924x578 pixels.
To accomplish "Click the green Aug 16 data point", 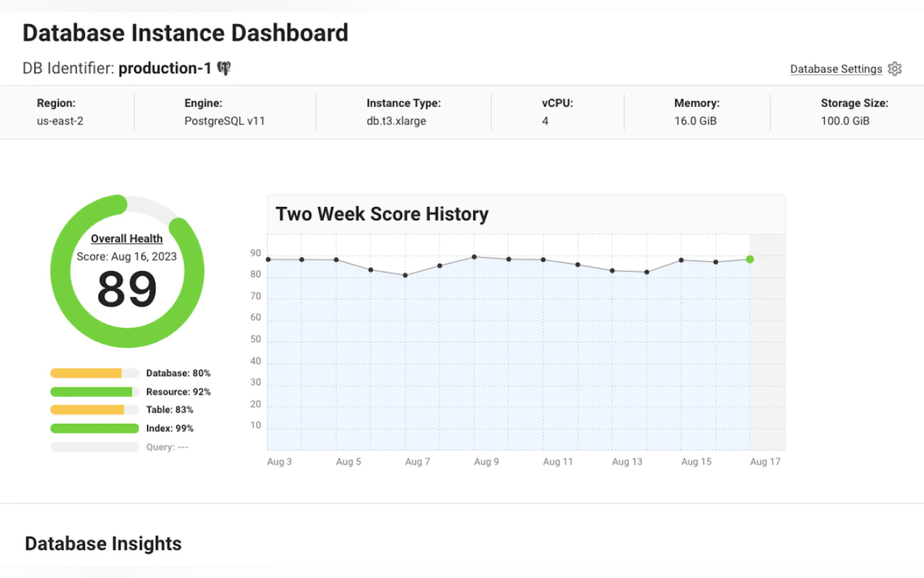I will pos(750,260).
